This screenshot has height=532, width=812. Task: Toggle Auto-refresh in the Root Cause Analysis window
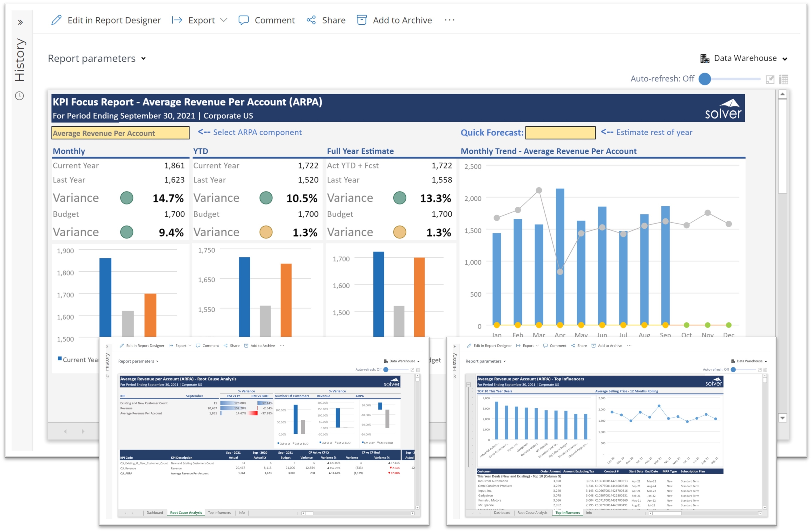386,369
